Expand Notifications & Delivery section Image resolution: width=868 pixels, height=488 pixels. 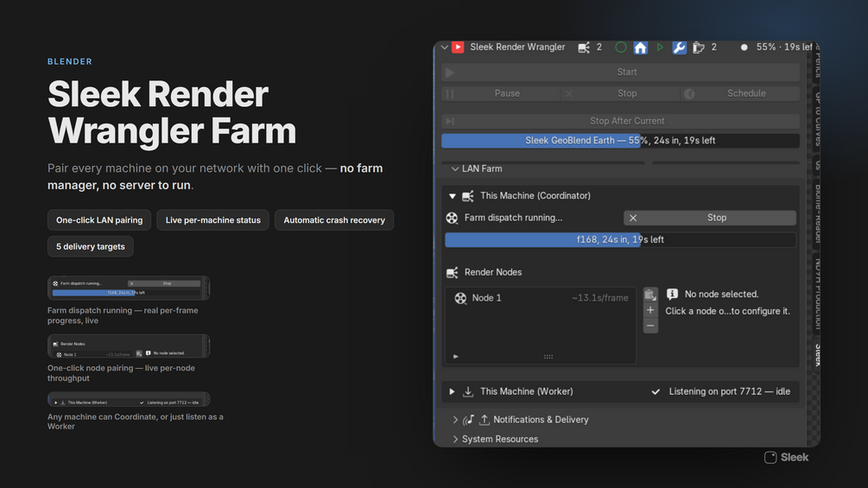[x=455, y=420]
